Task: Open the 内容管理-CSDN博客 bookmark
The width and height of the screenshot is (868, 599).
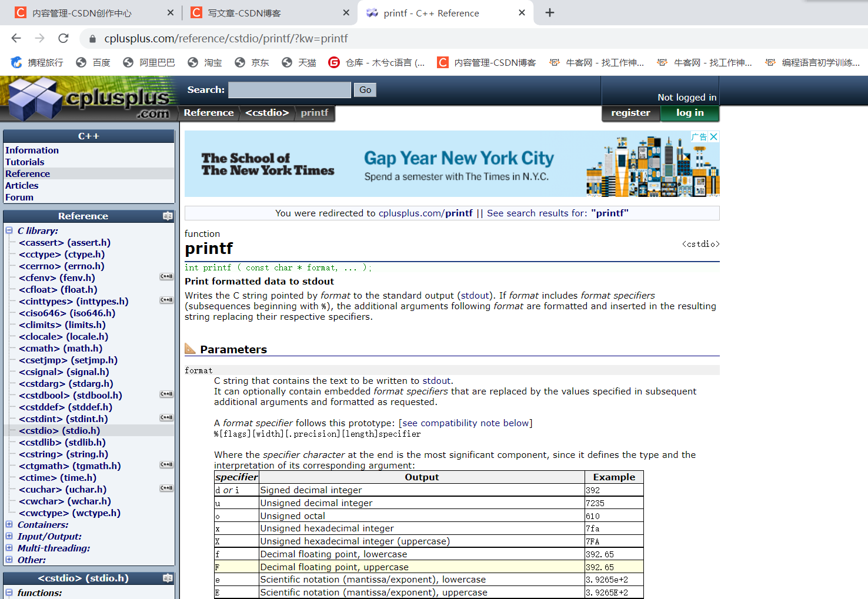Action: pyautogui.click(x=486, y=62)
